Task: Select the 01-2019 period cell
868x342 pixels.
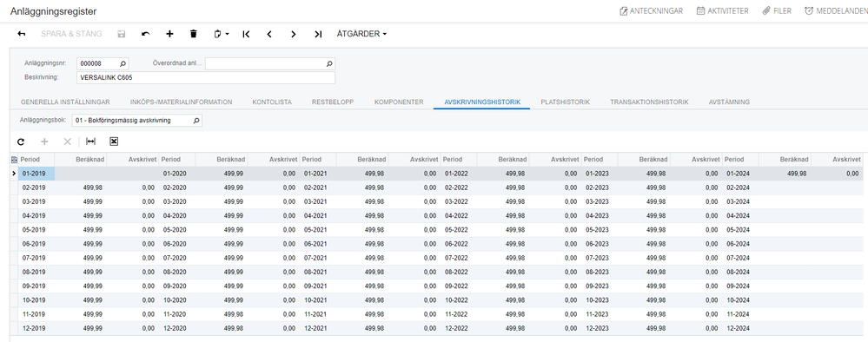Action: [x=36, y=174]
